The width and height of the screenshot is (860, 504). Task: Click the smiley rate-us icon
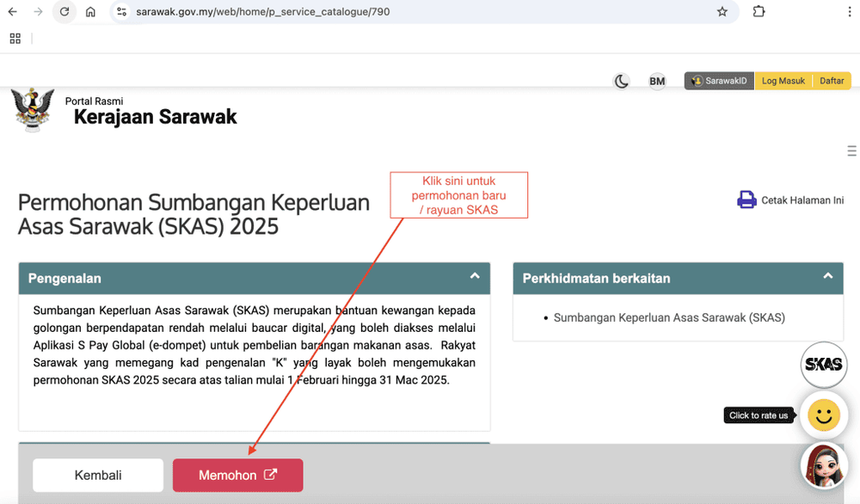click(823, 415)
